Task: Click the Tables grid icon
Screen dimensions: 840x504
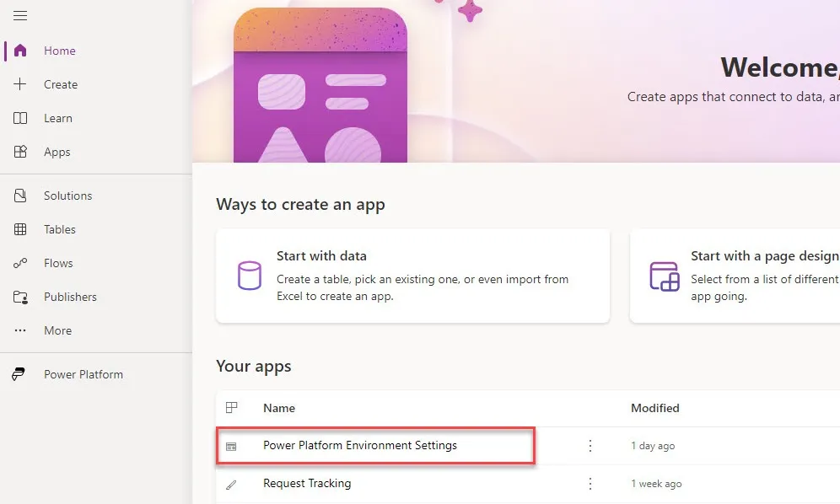Action: 20,229
